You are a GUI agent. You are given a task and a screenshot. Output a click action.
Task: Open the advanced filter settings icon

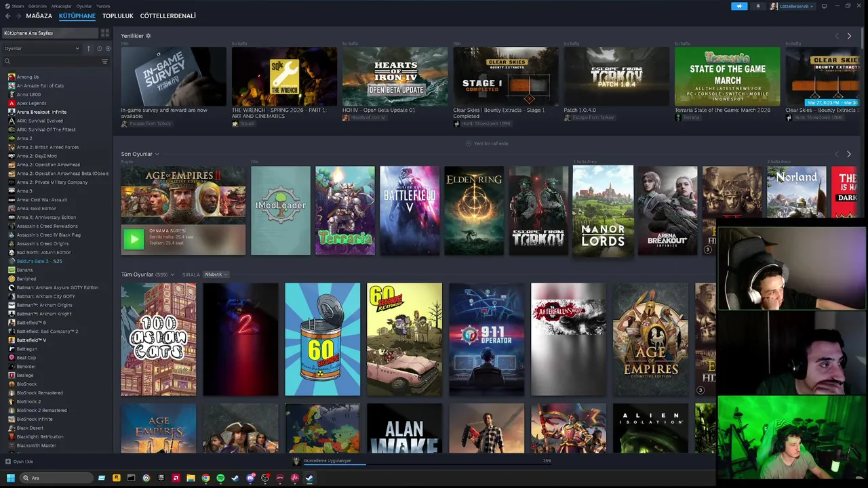coord(104,62)
